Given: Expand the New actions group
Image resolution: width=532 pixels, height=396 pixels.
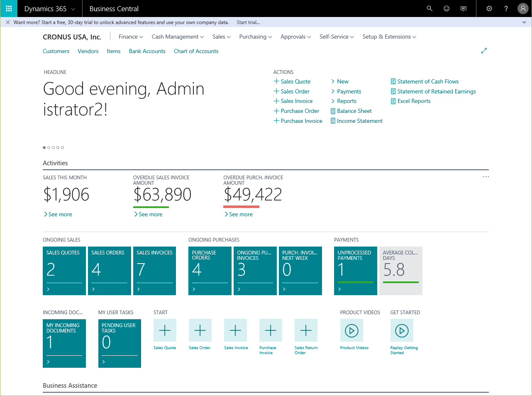Looking at the screenshot, I should click(x=339, y=81).
